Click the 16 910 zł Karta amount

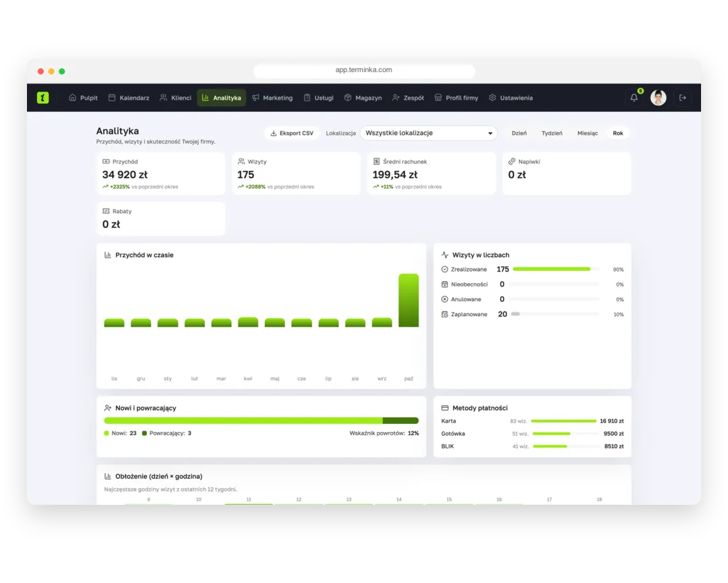point(611,421)
